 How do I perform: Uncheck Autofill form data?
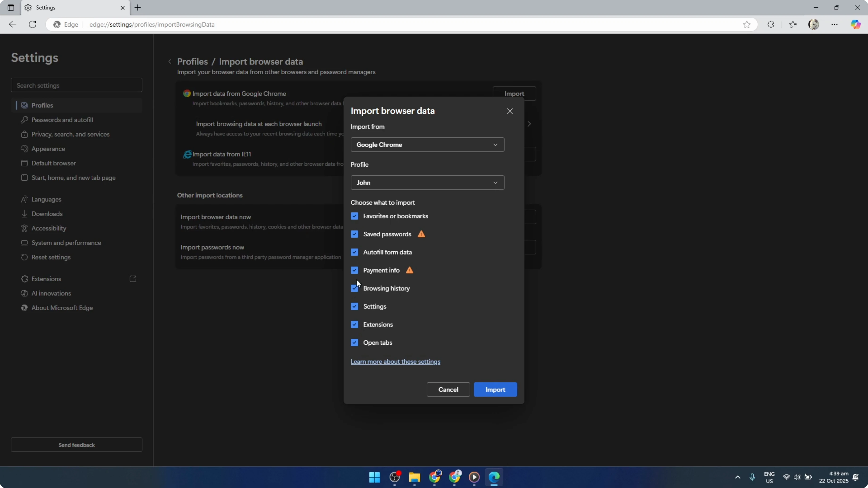point(355,252)
